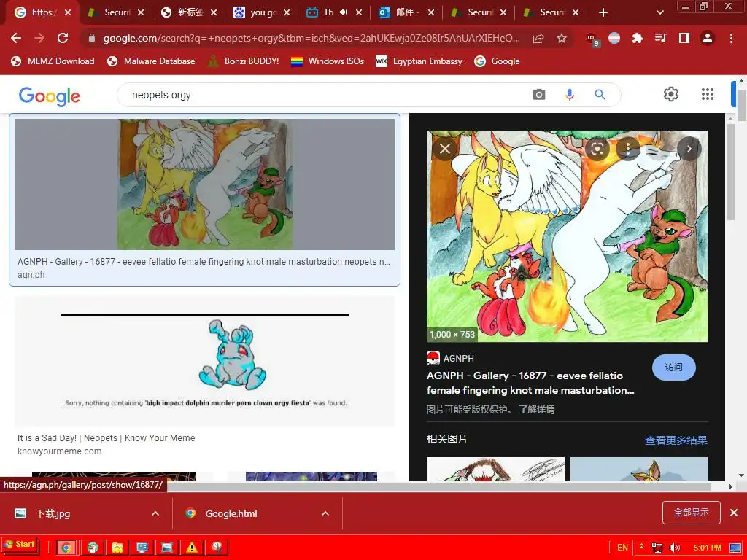747x560 pixels.
Task: Open the Egyptian Embassy bookmark
Action: pos(419,61)
